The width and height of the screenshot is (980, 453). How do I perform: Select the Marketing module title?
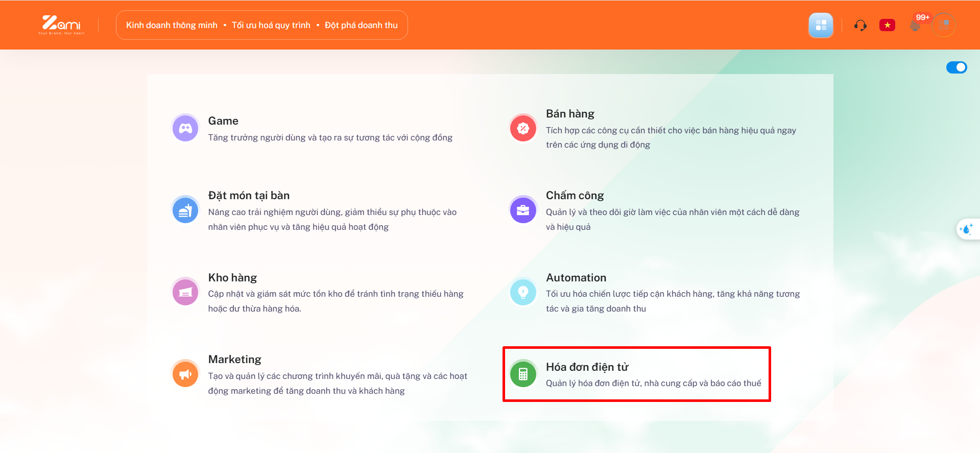(234, 359)
